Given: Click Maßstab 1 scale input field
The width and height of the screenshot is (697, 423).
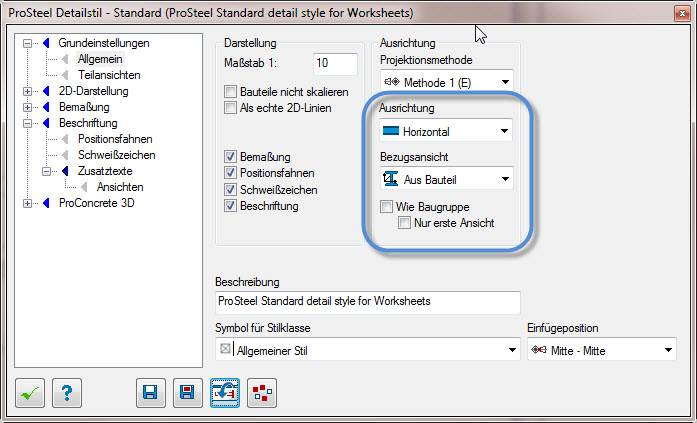Looking at the screenshot, I should pos(335,64).
